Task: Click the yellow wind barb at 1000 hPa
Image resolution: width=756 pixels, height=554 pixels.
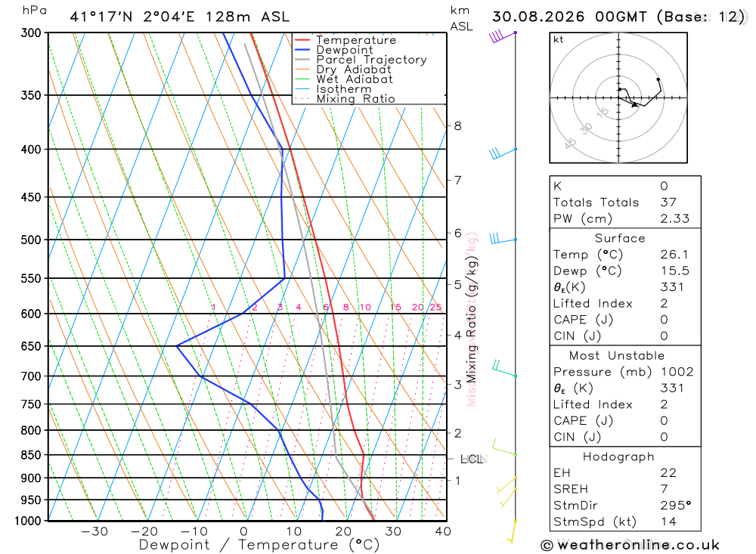Action: tap(513, 531)
